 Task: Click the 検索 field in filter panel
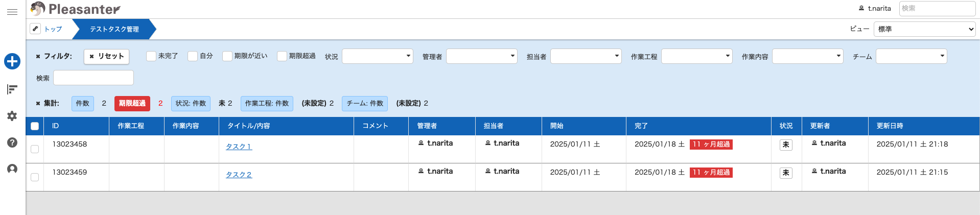click(94, 78)
